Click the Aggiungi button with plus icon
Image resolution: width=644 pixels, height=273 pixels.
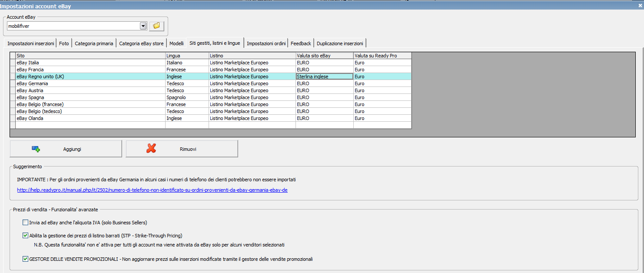[66, 149]
